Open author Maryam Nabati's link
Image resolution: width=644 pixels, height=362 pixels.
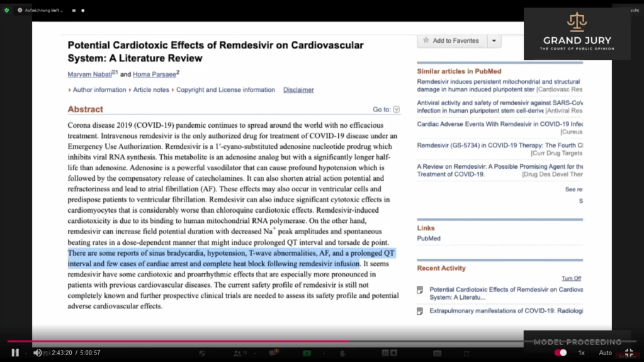click(89, 74)
